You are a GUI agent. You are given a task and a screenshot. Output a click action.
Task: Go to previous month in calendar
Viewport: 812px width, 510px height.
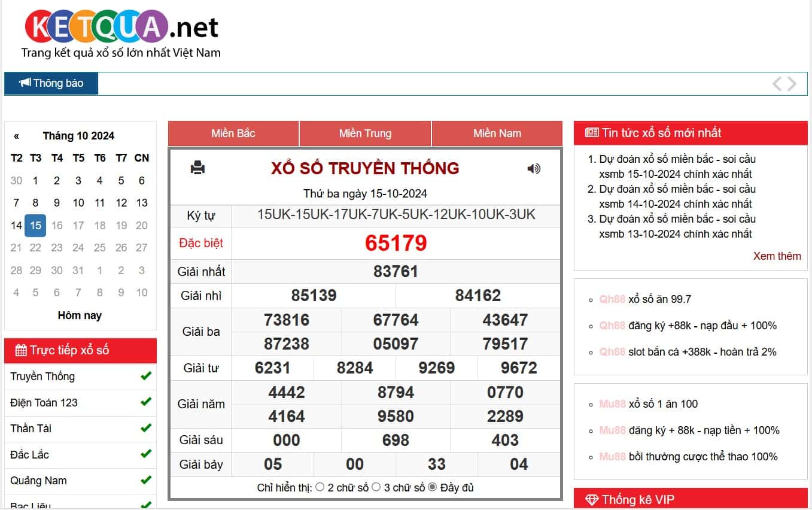16,136
